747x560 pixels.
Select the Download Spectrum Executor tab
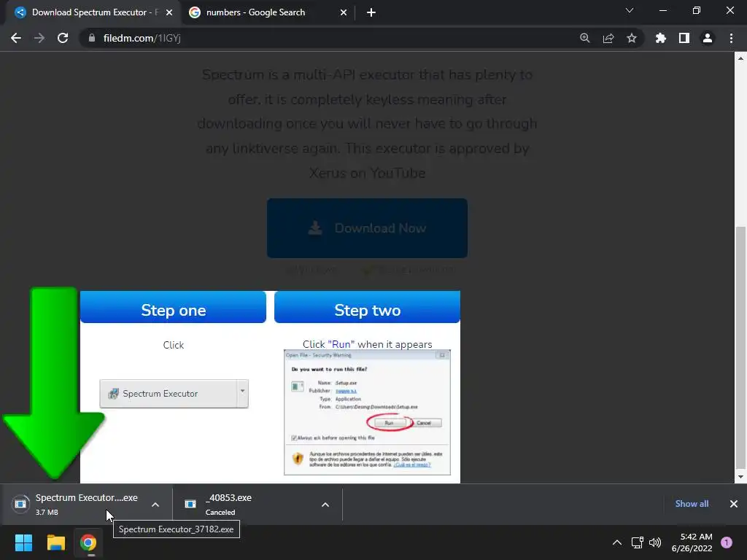pyautogui.click(x=93, y=12)
